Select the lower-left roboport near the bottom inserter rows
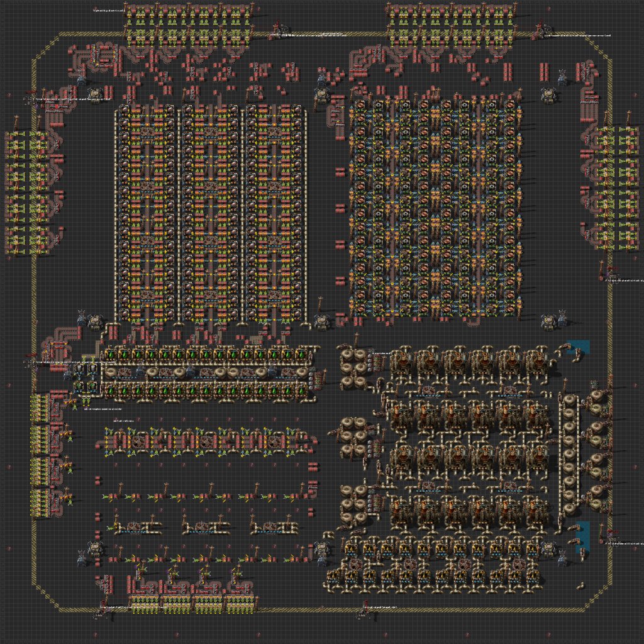The image size is (644, 644). click(96, 548)
